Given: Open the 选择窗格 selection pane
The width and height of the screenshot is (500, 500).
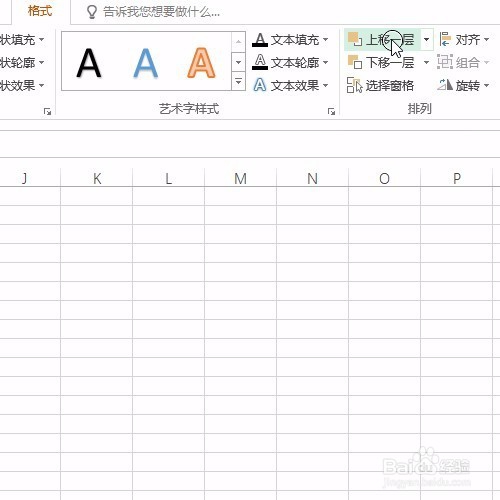Looking at the screenshot, I should pos(380,86).
